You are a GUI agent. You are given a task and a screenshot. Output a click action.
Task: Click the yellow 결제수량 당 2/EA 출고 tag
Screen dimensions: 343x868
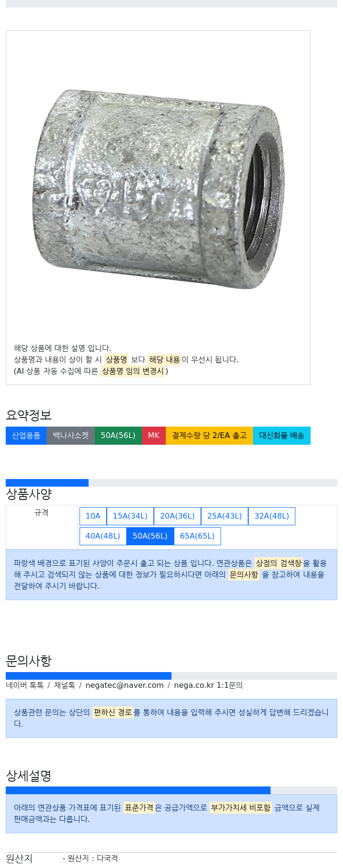coord(210,436)
